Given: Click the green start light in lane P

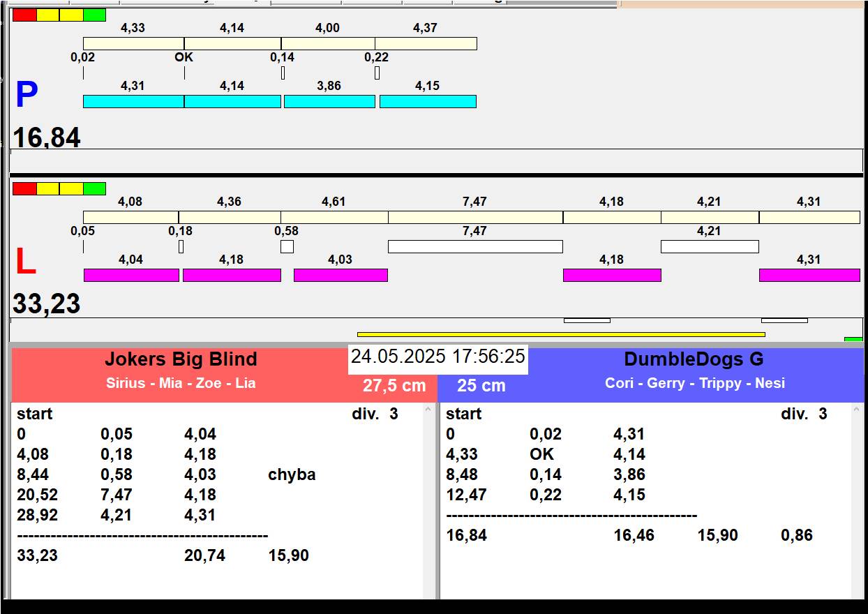Looking at the screenshot, I should coord(94,15).
